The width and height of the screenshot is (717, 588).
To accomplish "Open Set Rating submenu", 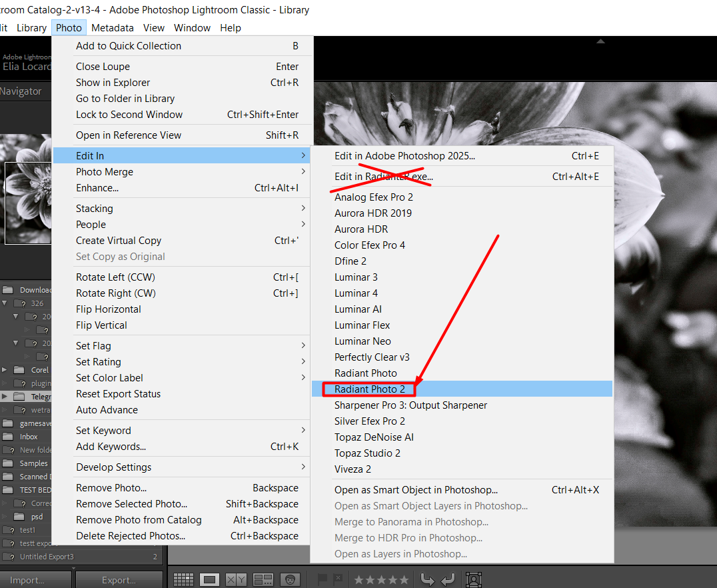I will pyautogui.click(x=181, y=361).
